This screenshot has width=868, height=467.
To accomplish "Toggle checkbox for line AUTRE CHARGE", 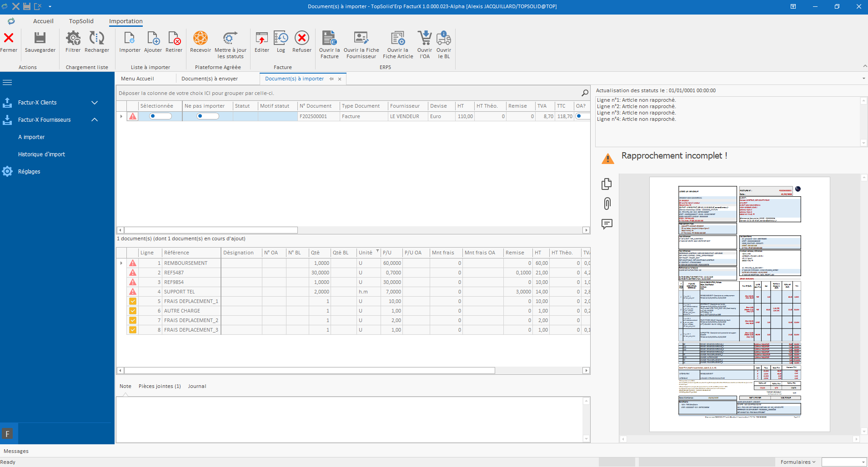I will coord(133,311).
